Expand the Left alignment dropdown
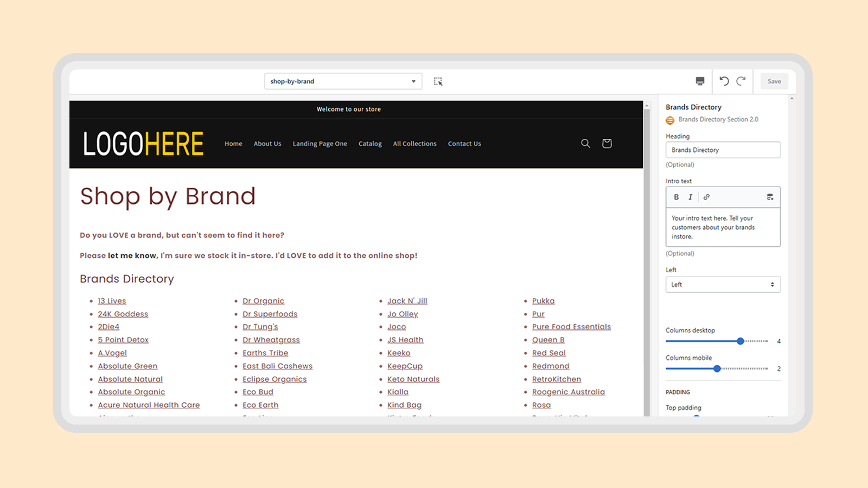Screen dimensions: 868x488 [723, 285]
